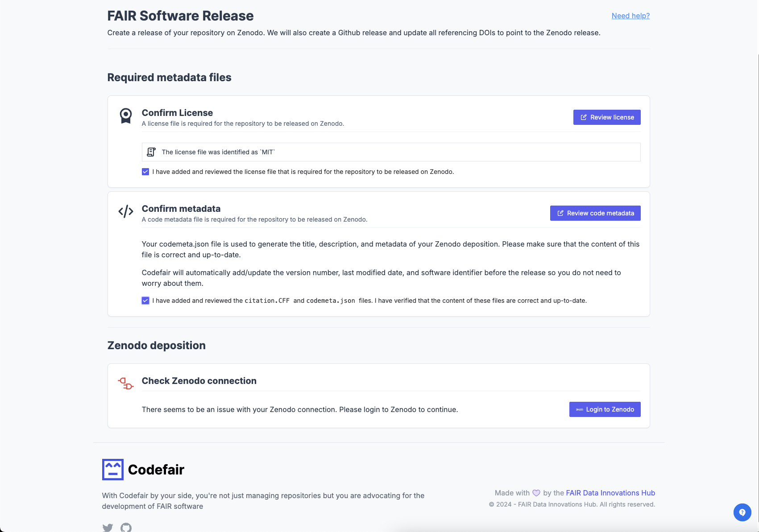759x532 pixels.
Task: Open the Need help? link
Action: tap(630, 16)
